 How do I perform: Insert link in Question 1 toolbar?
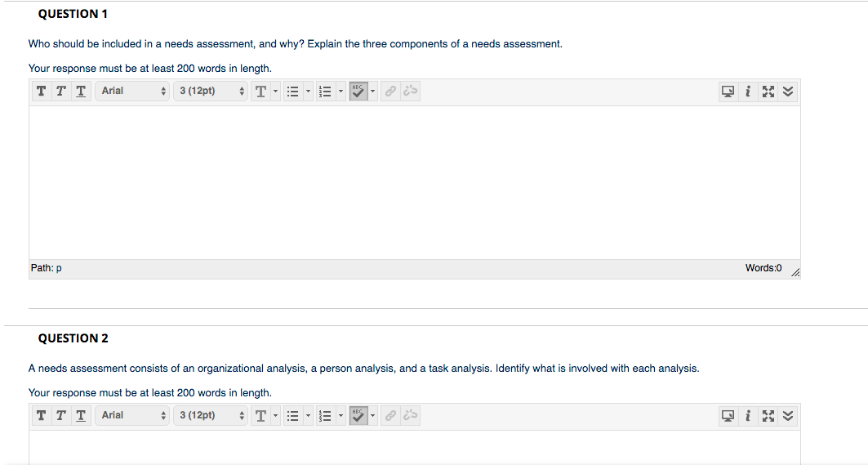(x=391, y=91)
